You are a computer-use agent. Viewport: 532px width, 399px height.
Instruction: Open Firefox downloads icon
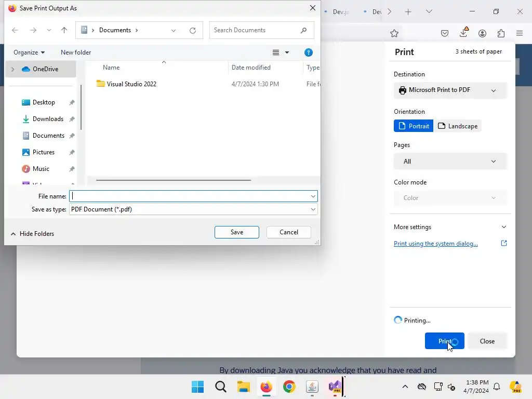(x=463, y=33)
